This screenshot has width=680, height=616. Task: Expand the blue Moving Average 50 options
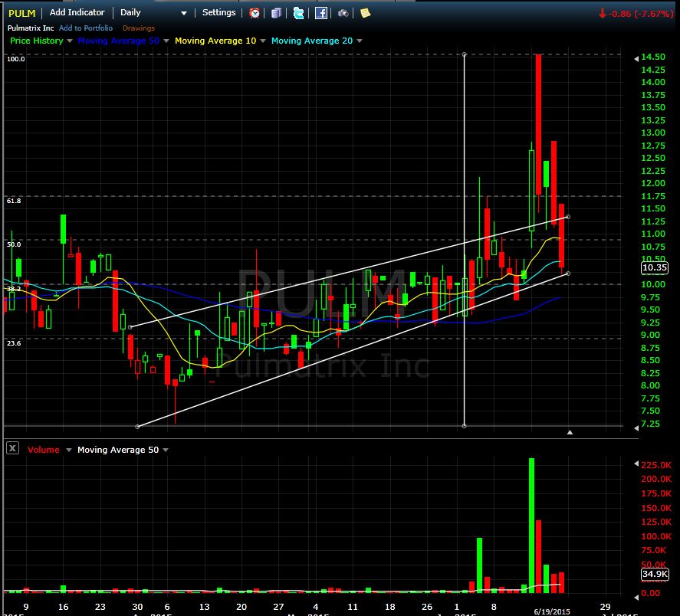pyautogui.click(x=166, y=41)
